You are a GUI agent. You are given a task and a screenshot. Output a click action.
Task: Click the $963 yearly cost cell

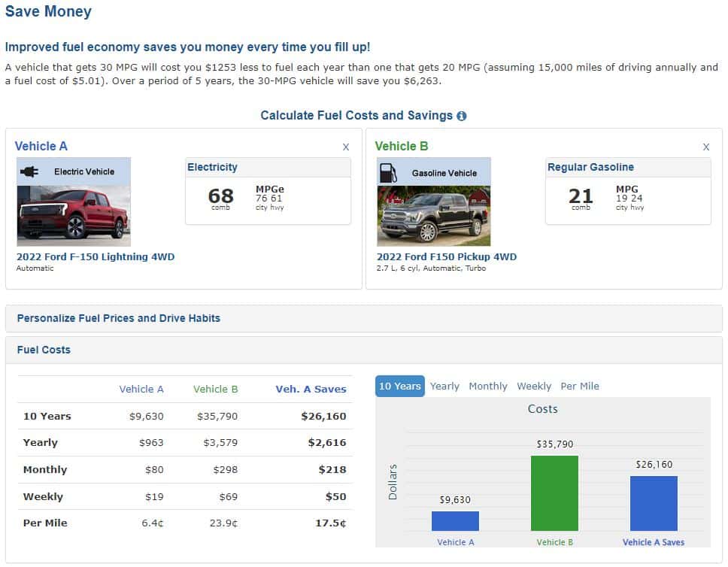151,443
